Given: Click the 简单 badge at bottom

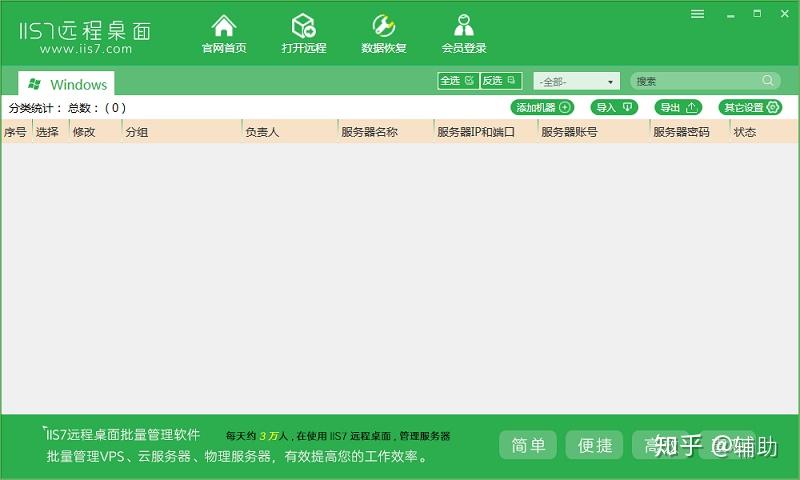Looking at the screenshot, I should coord(528,445).
